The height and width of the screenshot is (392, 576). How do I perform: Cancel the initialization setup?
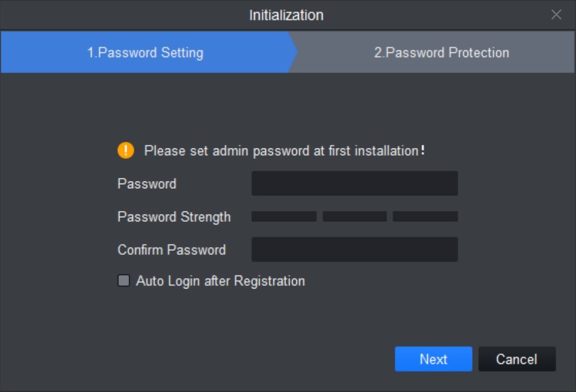tap(517, 359)
